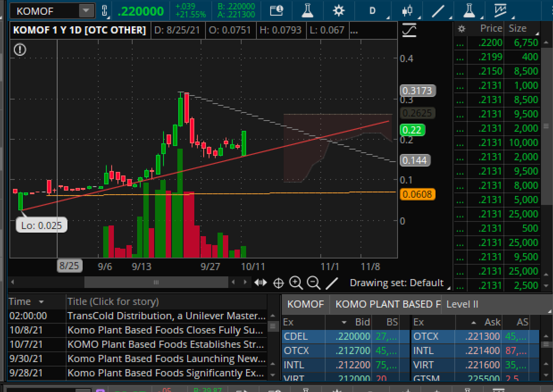The image size is (553, 392).
Task: Select the Level II tab label
Action: tap(462, 304)
